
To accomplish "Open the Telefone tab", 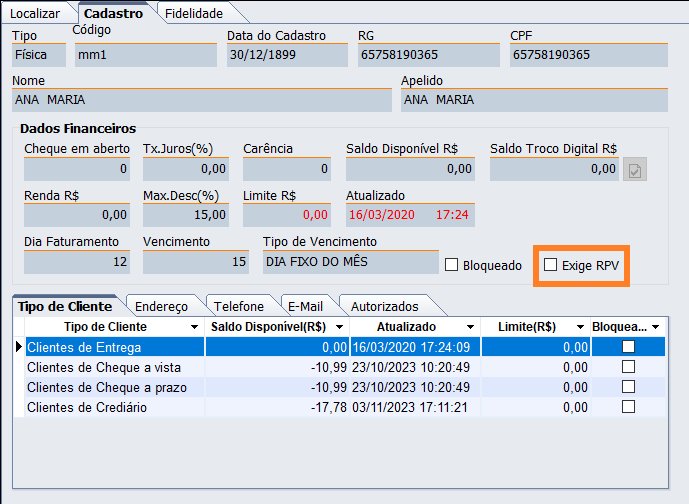I will point(239,306).
